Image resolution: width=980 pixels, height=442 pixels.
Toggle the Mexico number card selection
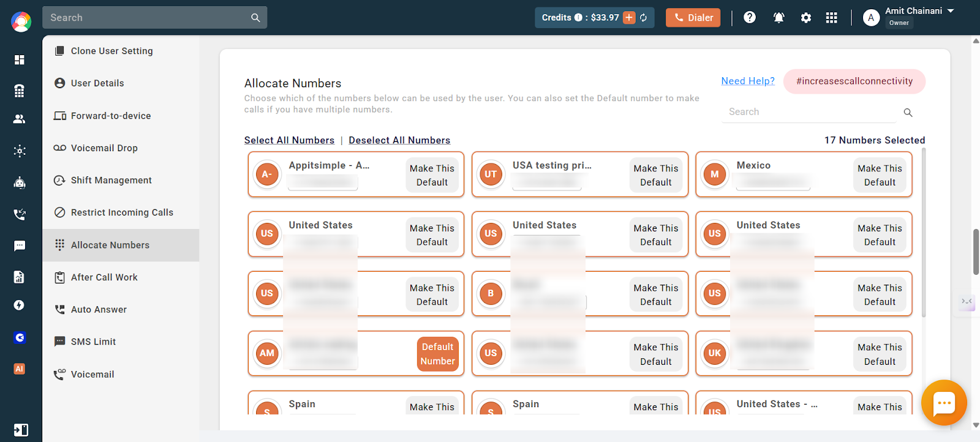click(x=804, y=174)
